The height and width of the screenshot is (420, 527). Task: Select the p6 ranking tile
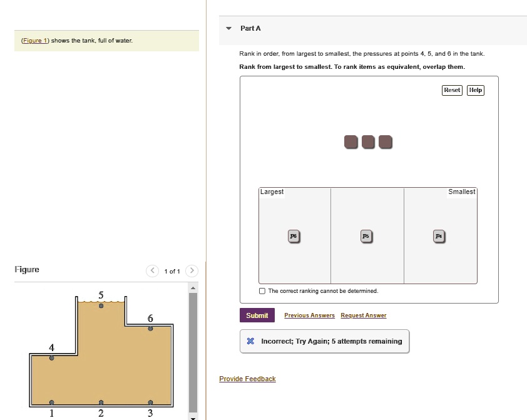tap(293, 236)
